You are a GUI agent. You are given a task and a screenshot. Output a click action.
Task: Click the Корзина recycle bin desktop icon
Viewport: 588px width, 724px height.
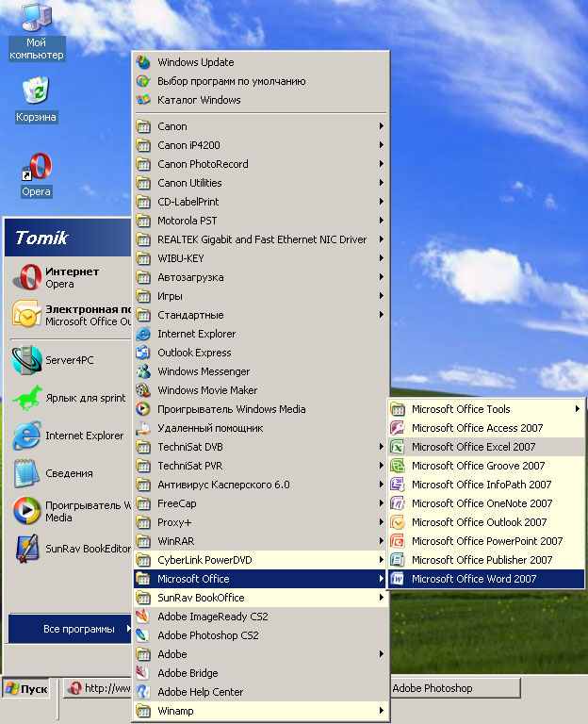click(x=36, y=90)
